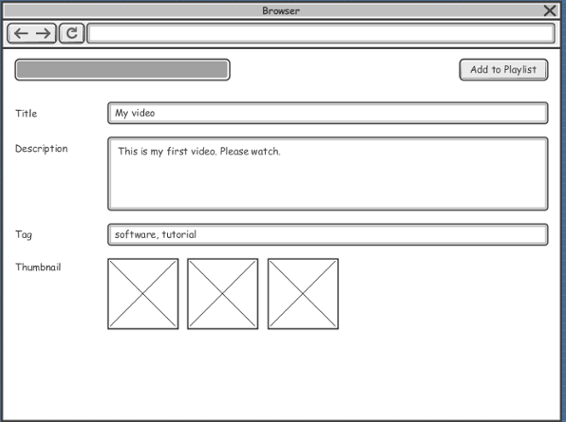
Task: Go back with the left arrow
Action: point(21,34)
